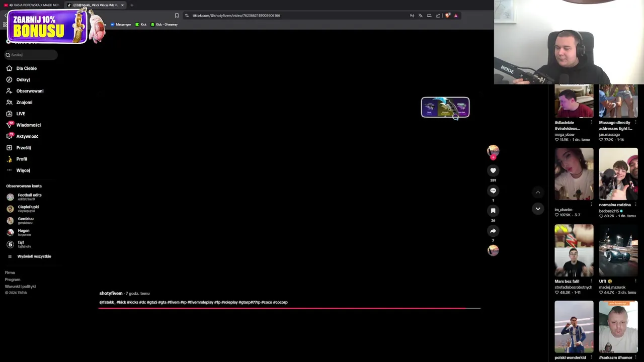Open the Znajomi friends page
644x362 pixels.
point(19,102)
